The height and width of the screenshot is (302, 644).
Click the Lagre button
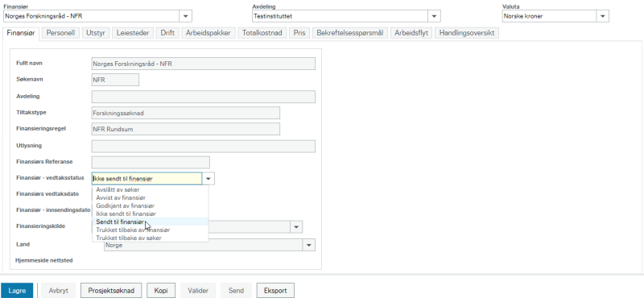[x=17, y=291]
